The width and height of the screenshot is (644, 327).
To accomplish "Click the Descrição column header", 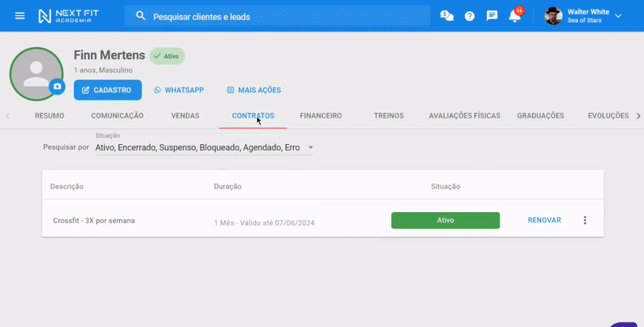I will [67, 187].
